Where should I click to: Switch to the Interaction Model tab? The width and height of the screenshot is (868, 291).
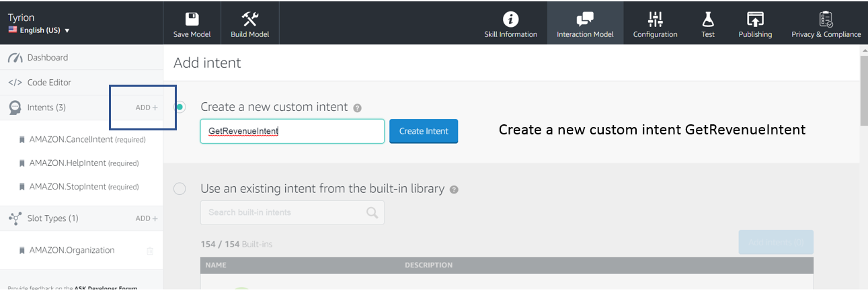tap(585, 23)
